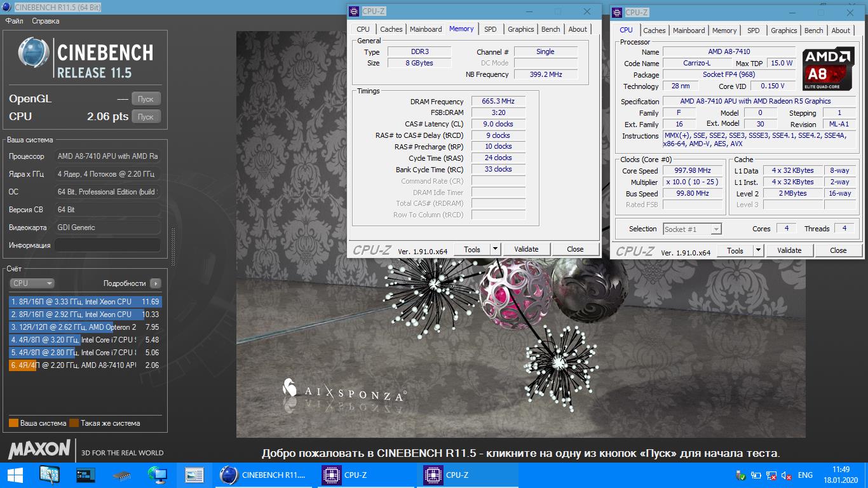Viewport: 868px width, 488px height.
Task: Activate CINEBENCH R11 taskbar button
Action: pos(264,475)
